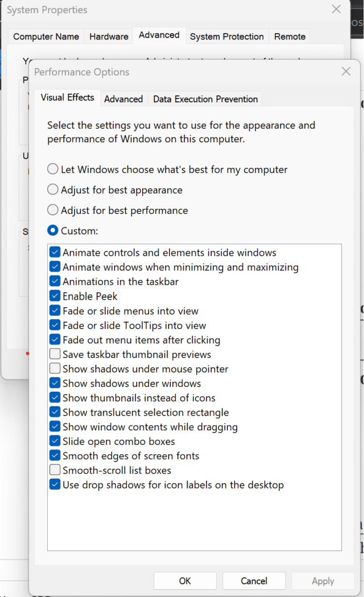Image resolution: width=364 pixels, height=597 pixels.
Task: Check 'Show shadows under mouse pointer'
Action: click(55, 368)
